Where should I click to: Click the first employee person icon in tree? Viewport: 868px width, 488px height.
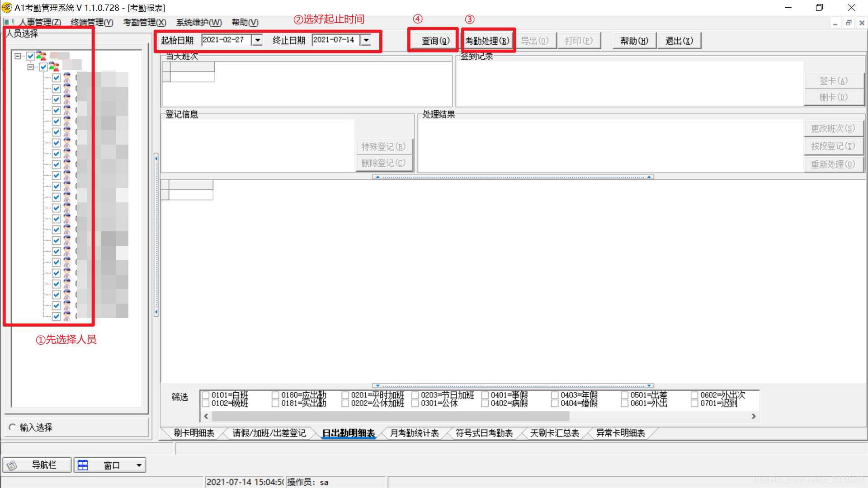(67, 78)
